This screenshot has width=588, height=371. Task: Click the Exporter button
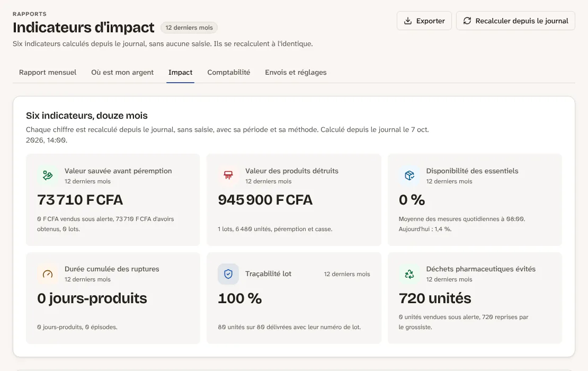coord(424,21)
